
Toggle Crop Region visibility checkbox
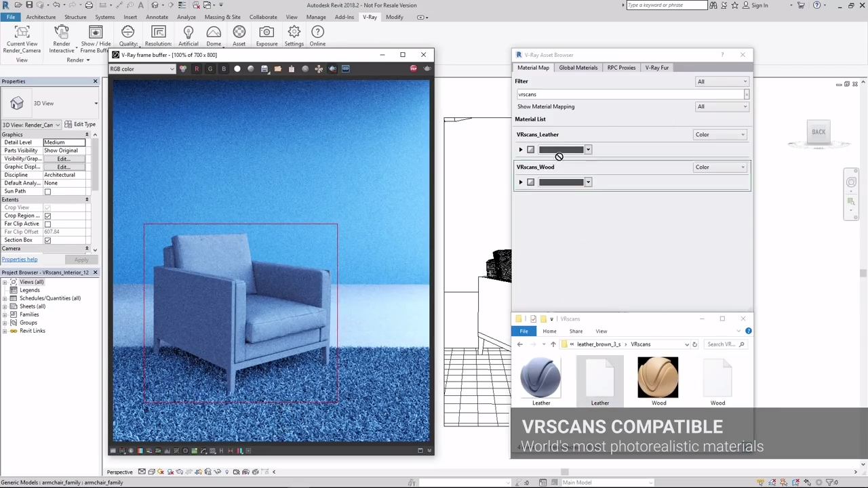(x=47, y=216)
